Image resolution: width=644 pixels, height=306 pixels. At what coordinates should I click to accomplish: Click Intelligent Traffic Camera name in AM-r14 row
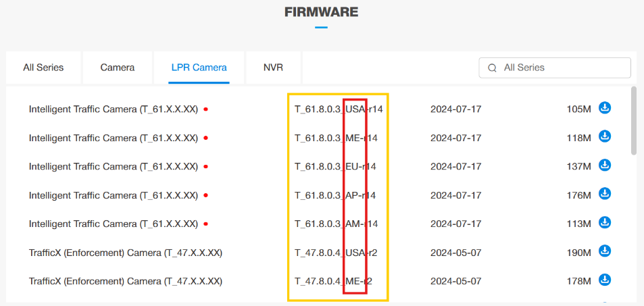pyautogui.click(x=114, y=224)
